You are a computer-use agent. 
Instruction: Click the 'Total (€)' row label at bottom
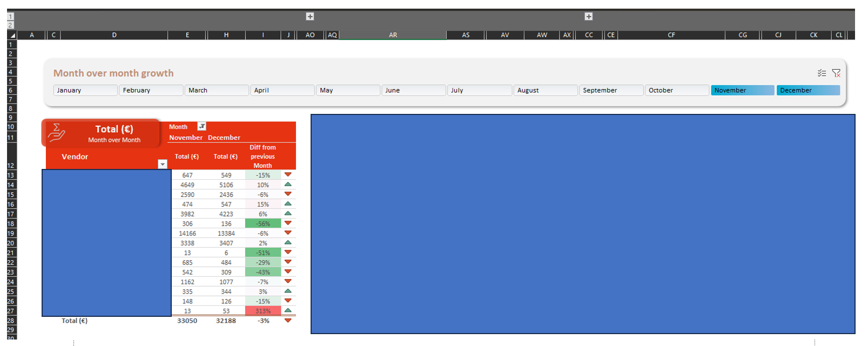75,321
